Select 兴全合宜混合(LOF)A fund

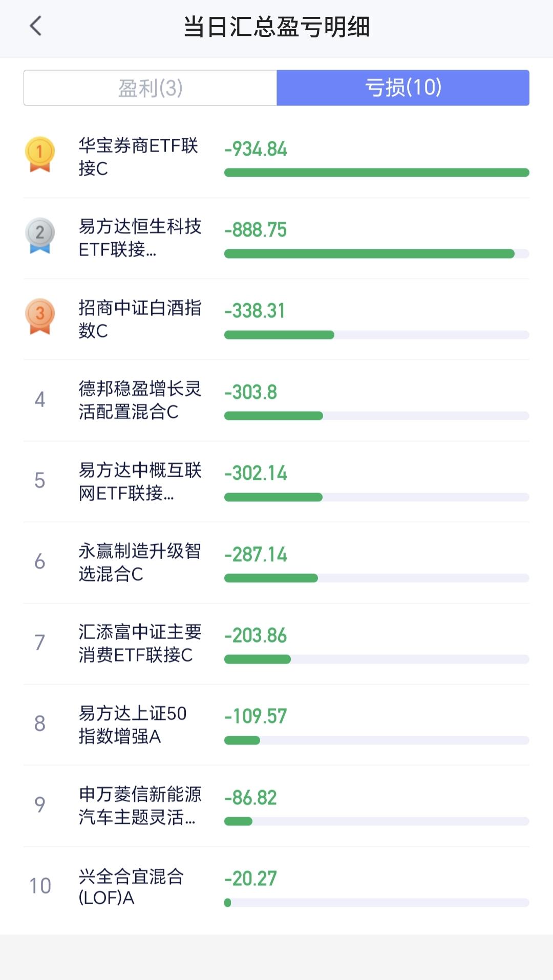[276, 887]
